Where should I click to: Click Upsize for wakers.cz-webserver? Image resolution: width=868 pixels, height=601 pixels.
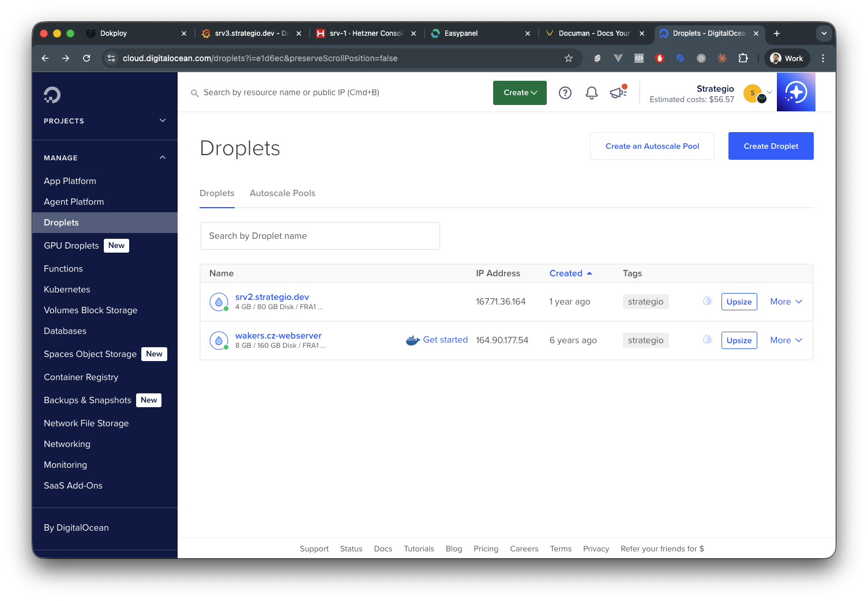739,340
